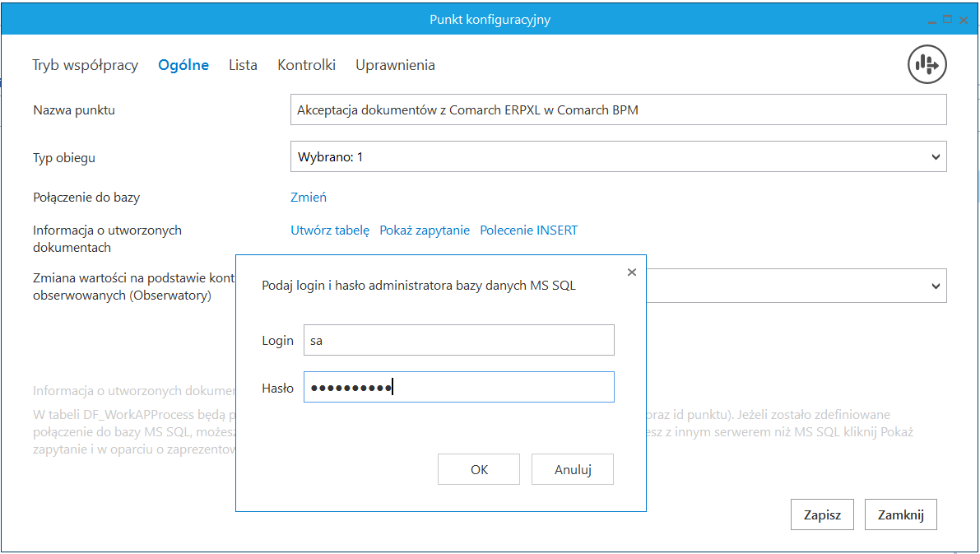This screenshot has height=554, width=980.
Task: Click the round icon in top-right corner
Action: tap(927, 64)
